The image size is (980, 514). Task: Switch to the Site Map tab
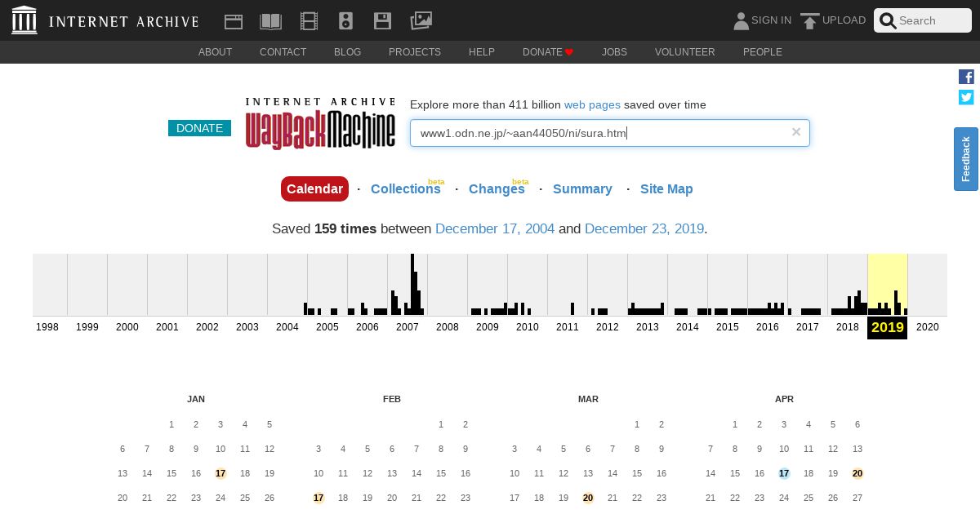click(666, 188)
